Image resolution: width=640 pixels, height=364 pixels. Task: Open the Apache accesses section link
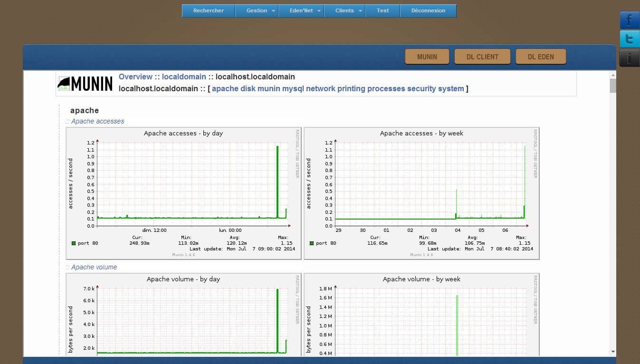tap(97, 121)
